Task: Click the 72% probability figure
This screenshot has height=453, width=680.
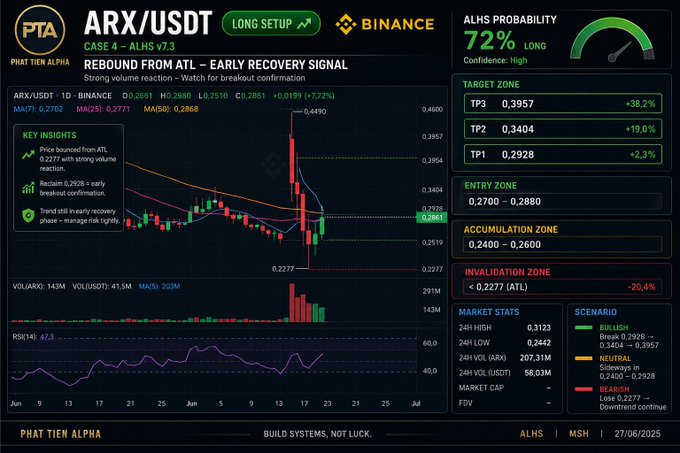Action: point(490,40)
